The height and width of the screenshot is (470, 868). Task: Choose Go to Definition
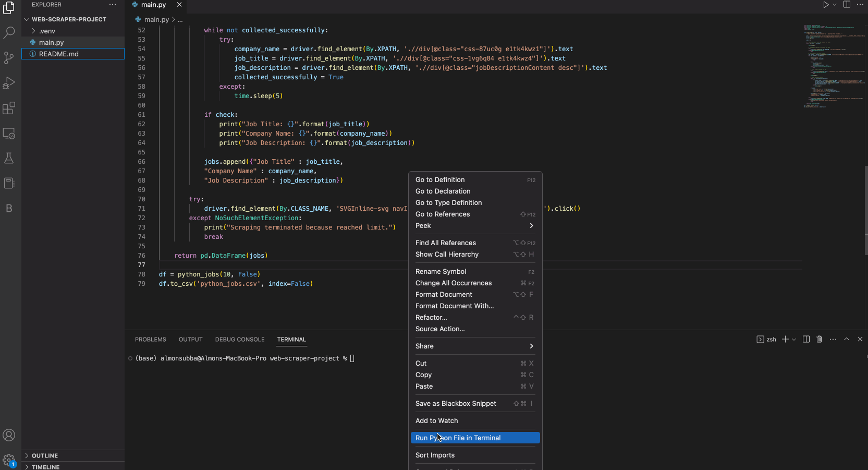coord(475,180)
